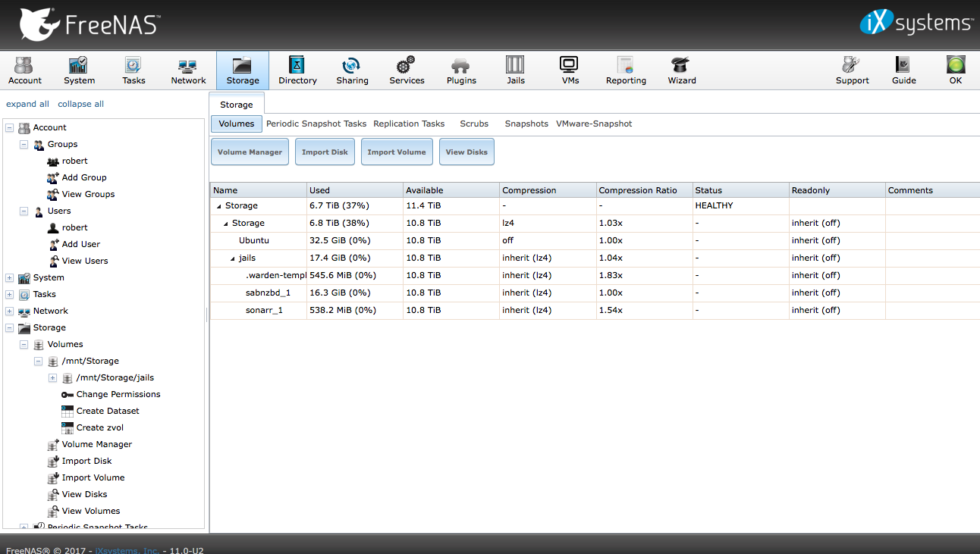The width and height of the screenshot is (980, 554).
Task: Expand the System tree node
Action: pos(9,277)
